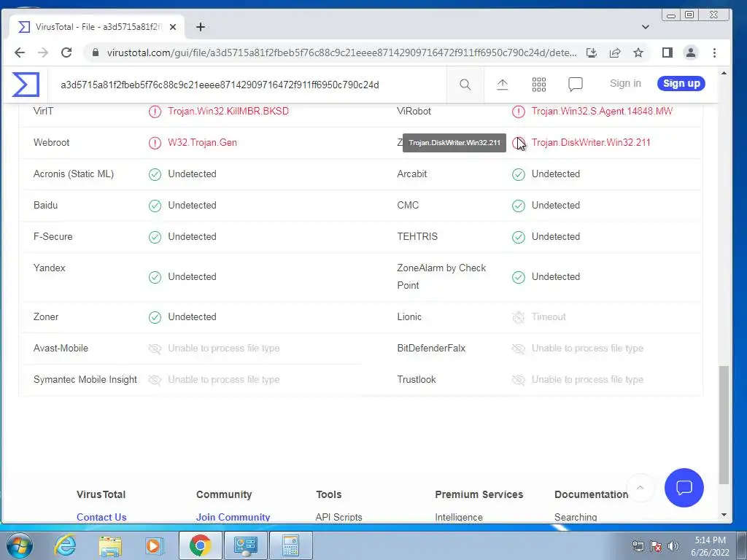Click the red Trojan.DiskWriter.Win32.211 detection text
Screen dimensions: 747x560
(591, 142)
